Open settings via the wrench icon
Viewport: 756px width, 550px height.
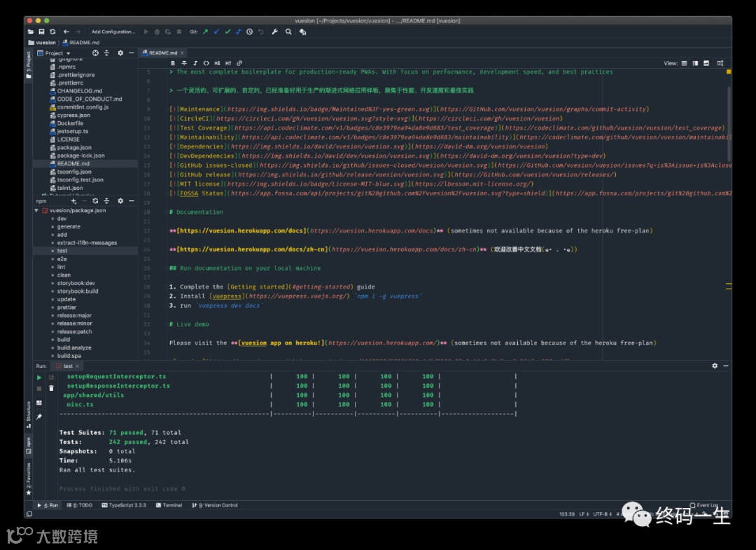tap(275, 32)
